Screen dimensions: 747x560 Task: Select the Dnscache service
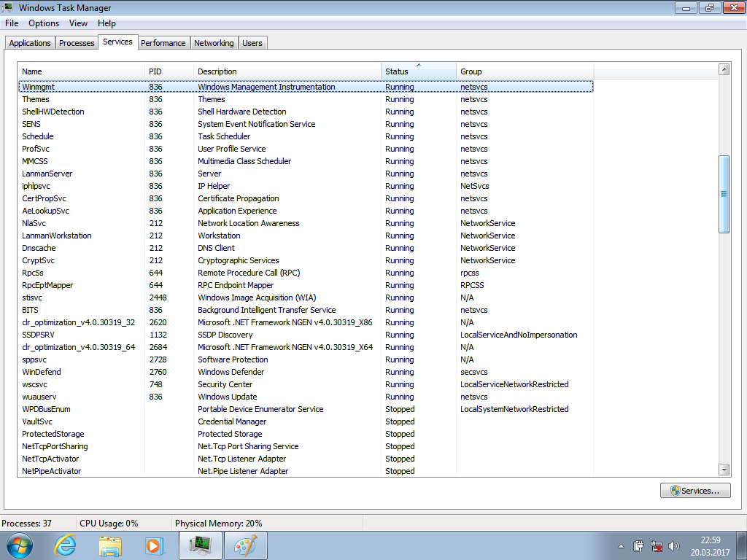click(39, 248)
